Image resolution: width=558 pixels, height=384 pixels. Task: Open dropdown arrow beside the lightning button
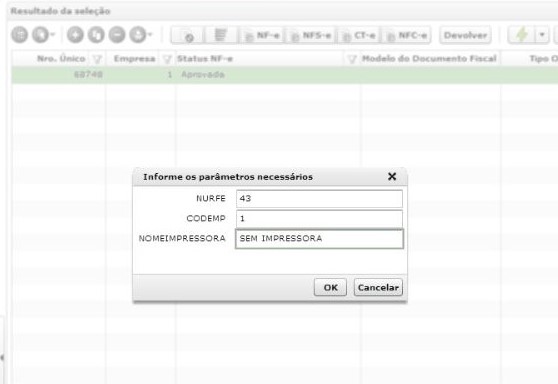(x=542, y=35)
